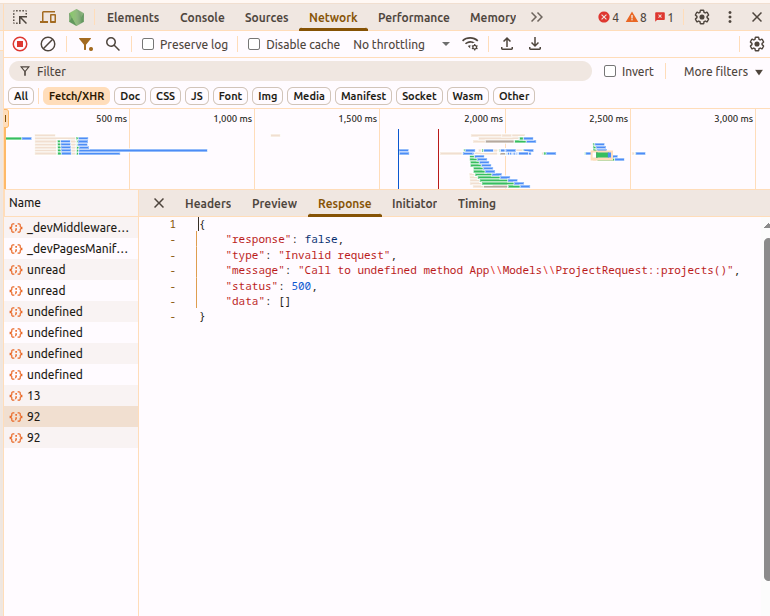Screen dimensions: 770x616
Task: Check the Disable cache option
Action: tap(254, 44)
